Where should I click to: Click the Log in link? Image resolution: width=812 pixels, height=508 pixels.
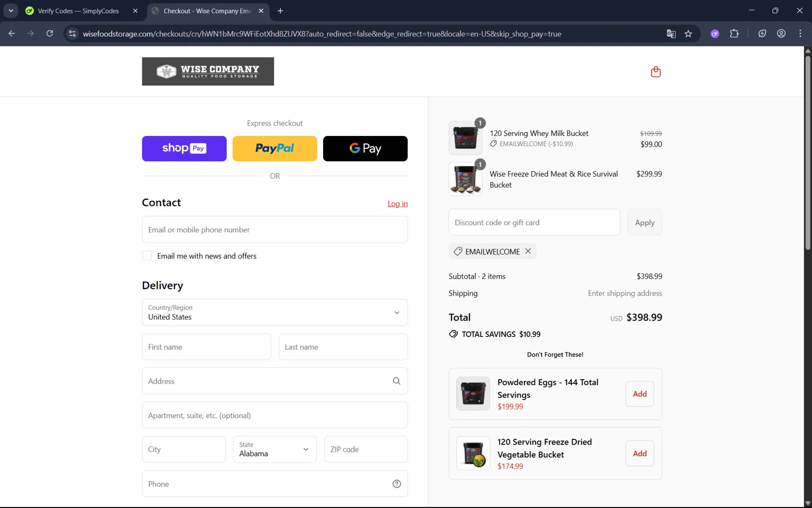(x=397, y=204)
